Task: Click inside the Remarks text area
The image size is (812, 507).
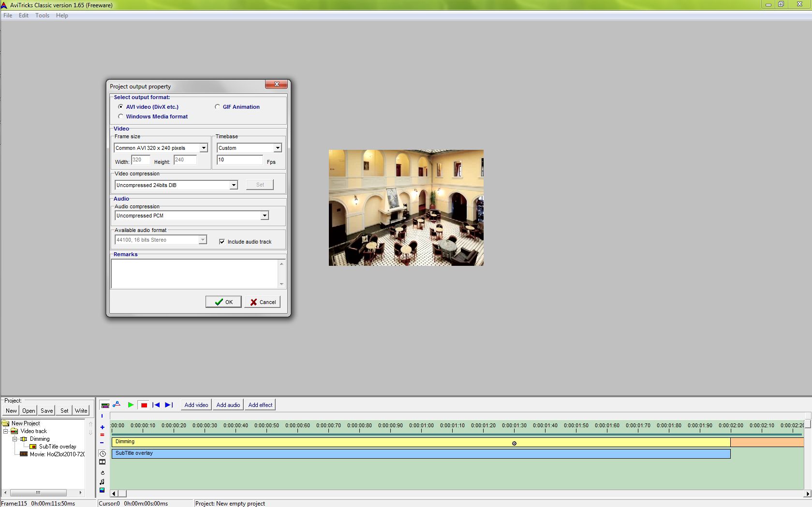Action: click(194, 274)
